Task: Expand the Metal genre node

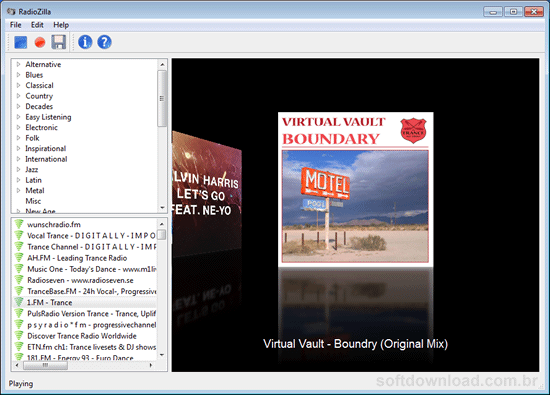Action: coord(19,190)
